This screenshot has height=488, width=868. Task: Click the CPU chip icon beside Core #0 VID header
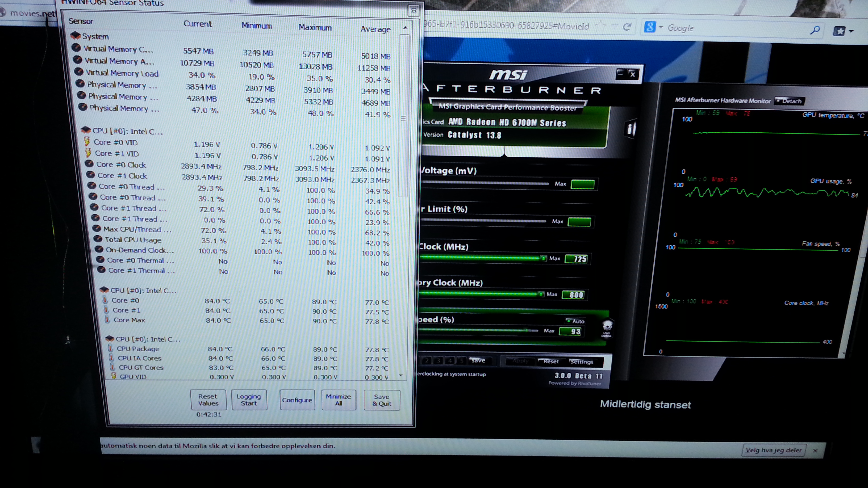click(86, 130)
